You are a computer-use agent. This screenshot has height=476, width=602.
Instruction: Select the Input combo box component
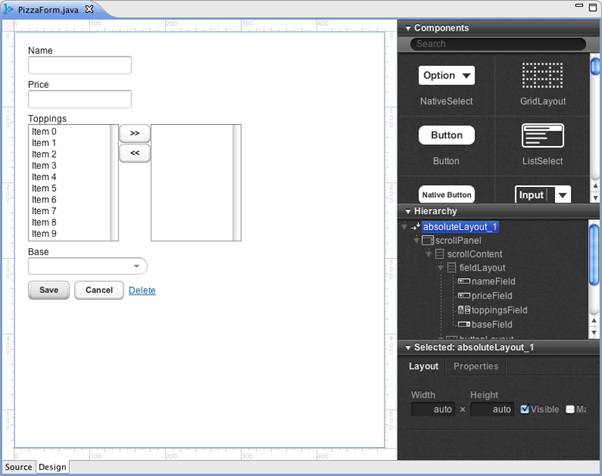tap(543, 194)
